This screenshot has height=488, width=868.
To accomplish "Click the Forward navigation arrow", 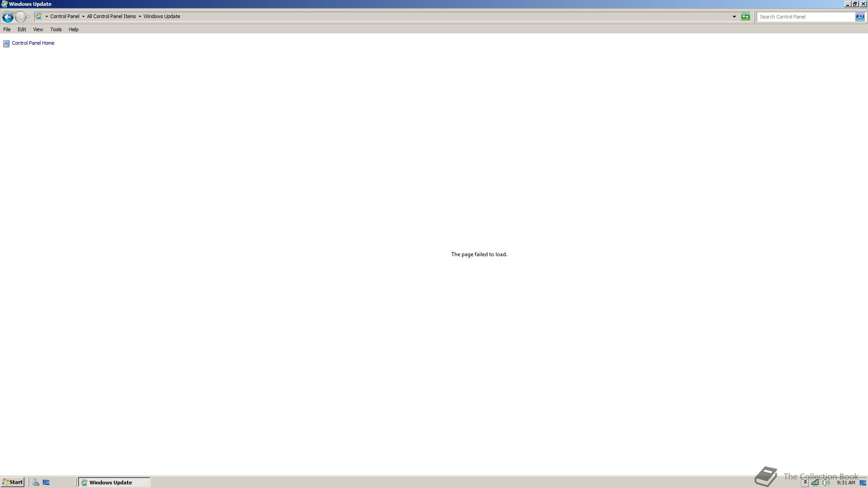I will (x=20, y=17).
